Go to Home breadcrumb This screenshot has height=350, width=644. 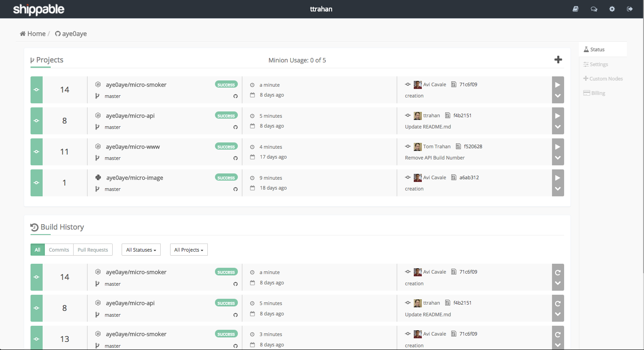[33, 34]
